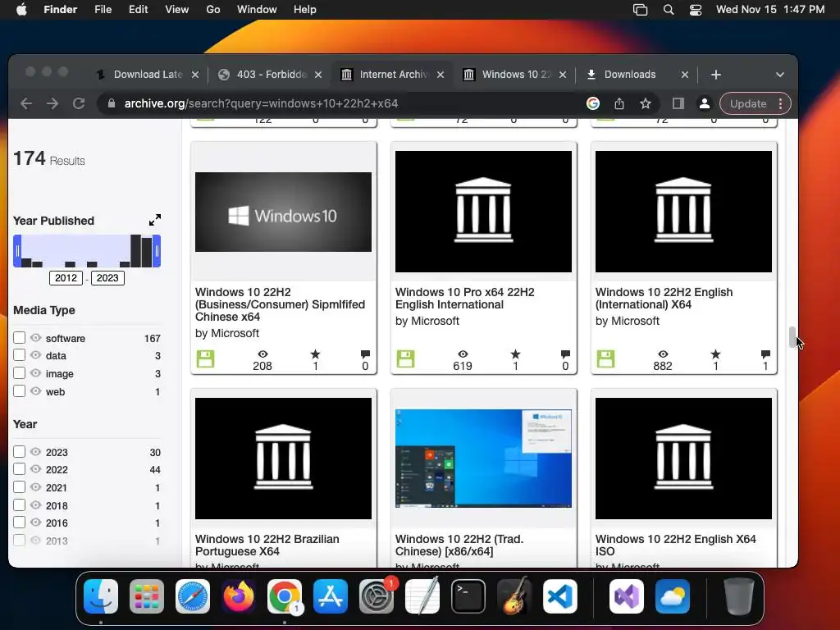Edit the 2023 end year field
The image size is (840, 630).
tap(107, 277)
